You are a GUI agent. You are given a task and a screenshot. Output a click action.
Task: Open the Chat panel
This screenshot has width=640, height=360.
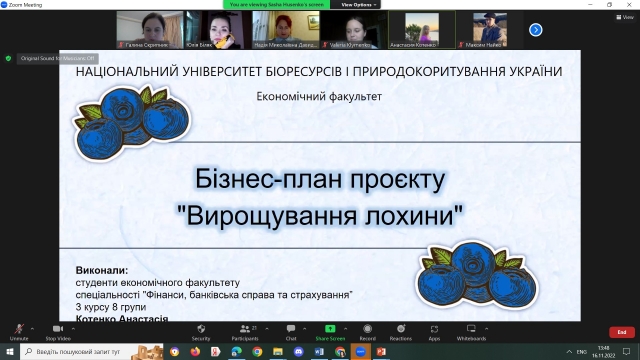(291, 332)
